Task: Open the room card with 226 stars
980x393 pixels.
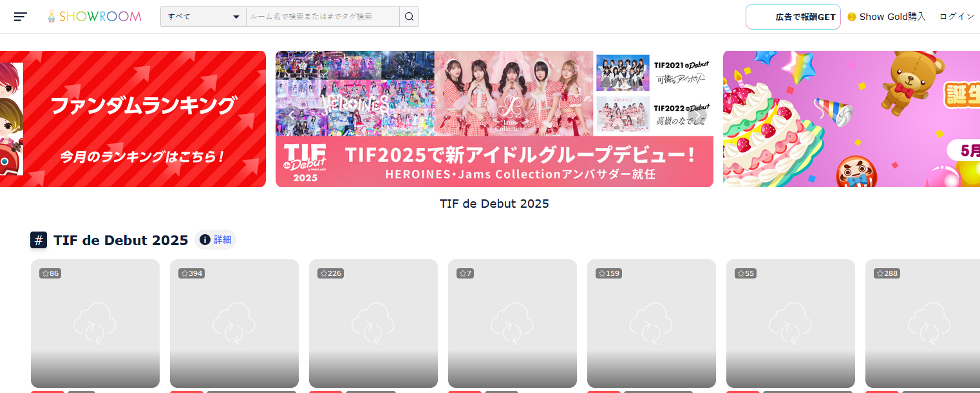Action: 373,324
